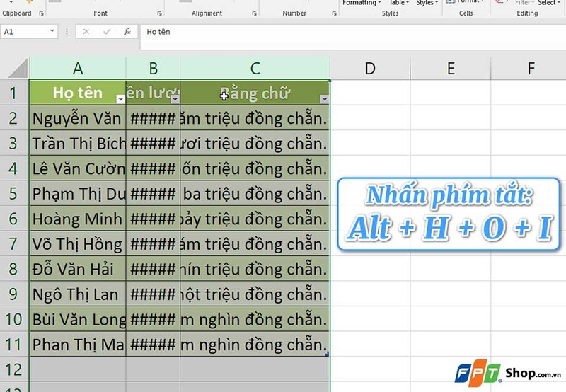This screenshot has width=566, height=392.
Task: Select column E header
Action: point(451,68)
